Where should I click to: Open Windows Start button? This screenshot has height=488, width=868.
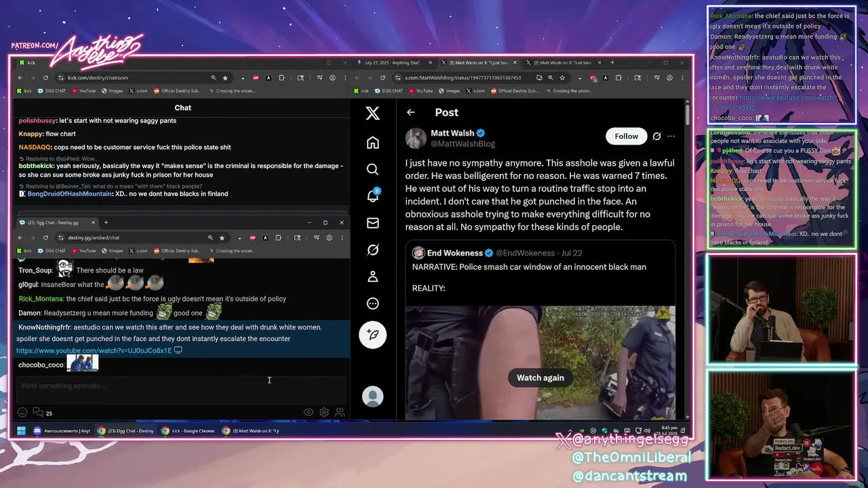(21, 430)
